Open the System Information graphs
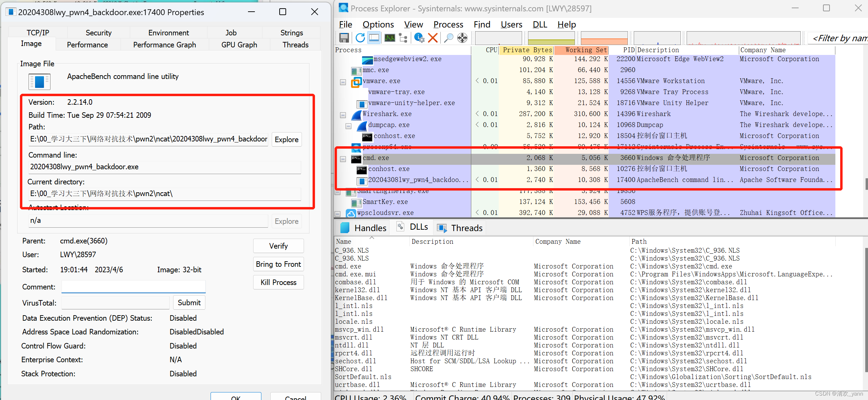Viewport: 868px width, 400px height. (390, 38)
